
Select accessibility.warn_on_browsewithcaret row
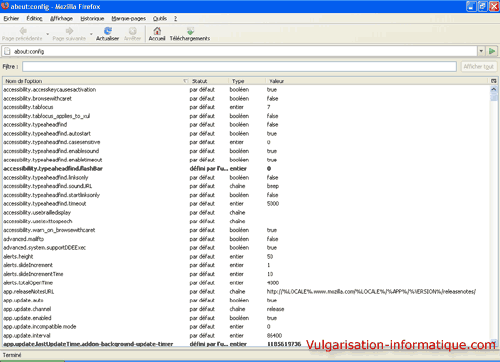coord(246,230)
